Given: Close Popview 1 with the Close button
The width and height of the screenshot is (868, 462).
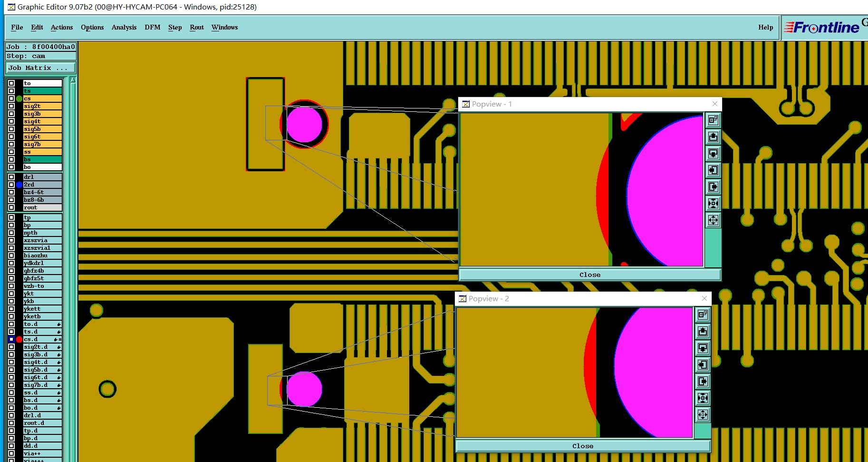Looking at the screenshot, I should pyautogui.click(x=589, y=275).
